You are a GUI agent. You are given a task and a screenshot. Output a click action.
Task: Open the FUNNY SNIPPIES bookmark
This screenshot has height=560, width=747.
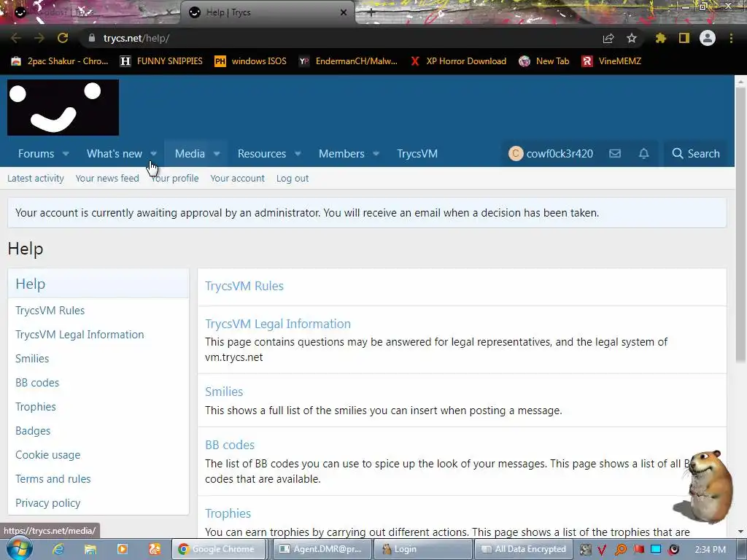161,61
